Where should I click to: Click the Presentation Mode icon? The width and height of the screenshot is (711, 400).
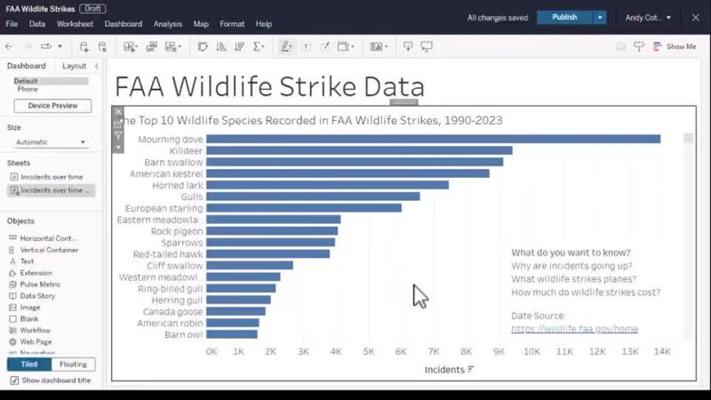427,46
